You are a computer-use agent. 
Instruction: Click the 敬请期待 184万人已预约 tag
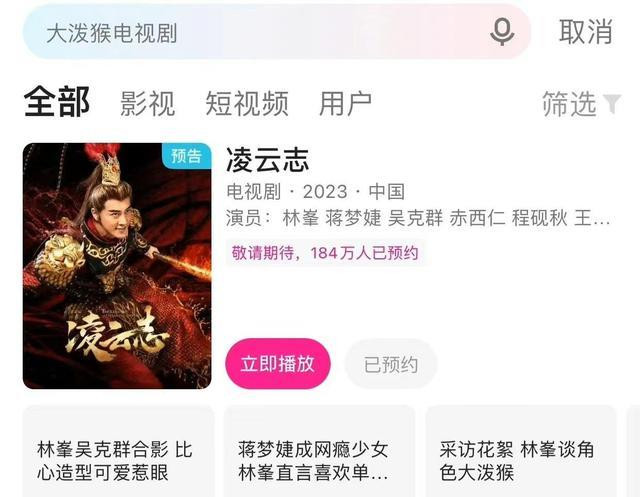coord(325,253)
